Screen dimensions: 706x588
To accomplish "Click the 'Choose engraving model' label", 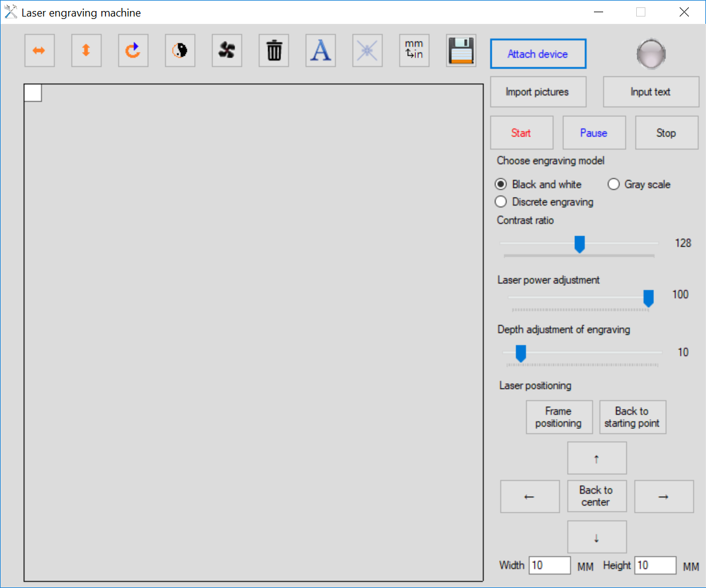I will (x=550, y=160).
